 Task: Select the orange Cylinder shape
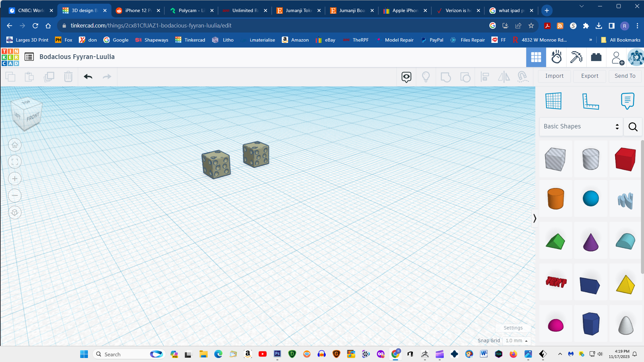tap(555, 198)
